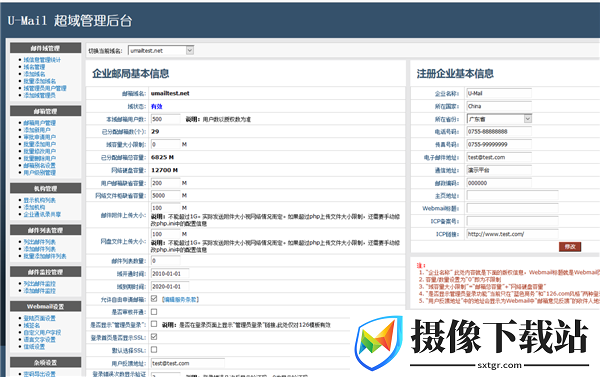Open 邮箱别名设置 link
600x377 pixels.
[39, 165]
